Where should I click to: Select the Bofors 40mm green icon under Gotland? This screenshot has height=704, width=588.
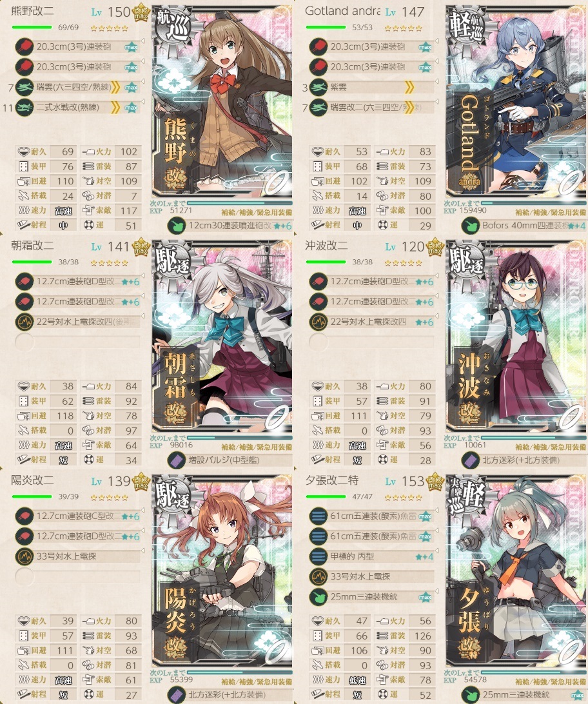(470, 226)
